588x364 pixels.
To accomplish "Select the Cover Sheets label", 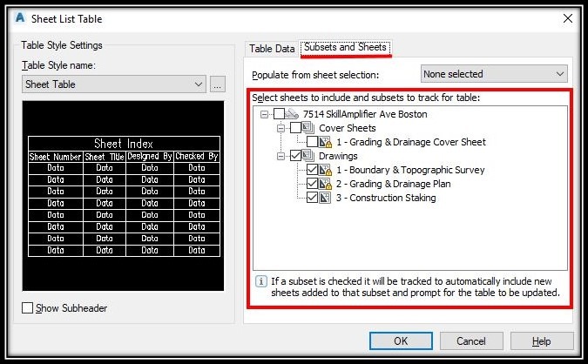I will coord(348,128).
